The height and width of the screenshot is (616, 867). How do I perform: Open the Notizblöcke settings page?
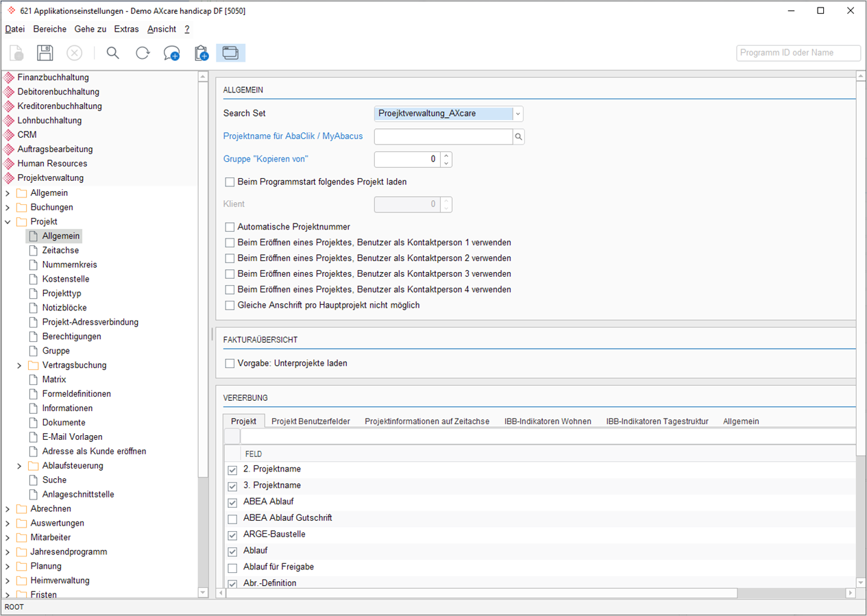[x=64, y=308]
